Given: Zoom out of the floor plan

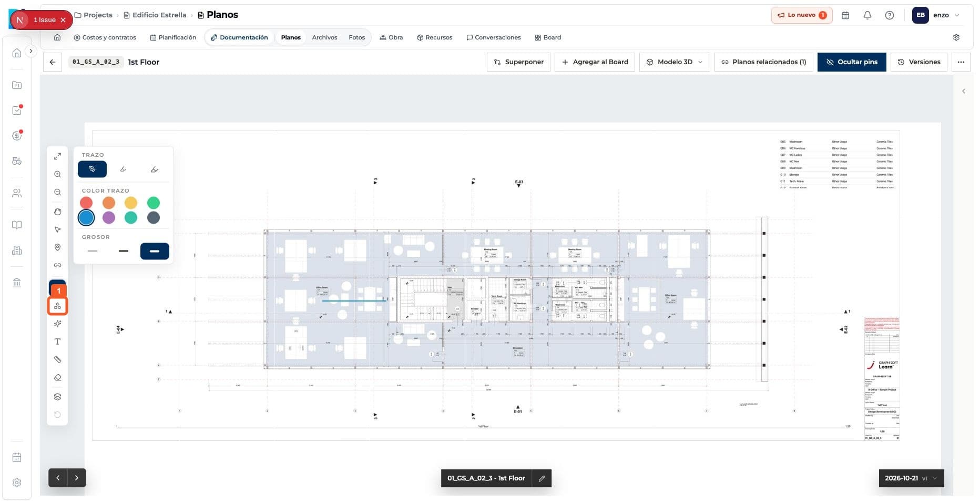Looking at the screenshot, I should tap(57, 192).
